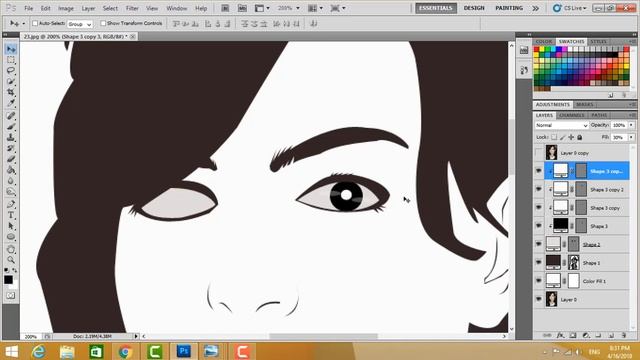This screenshot has width=640, height=360.
Task: Select the Pen tool
Action: coord(11,204)
